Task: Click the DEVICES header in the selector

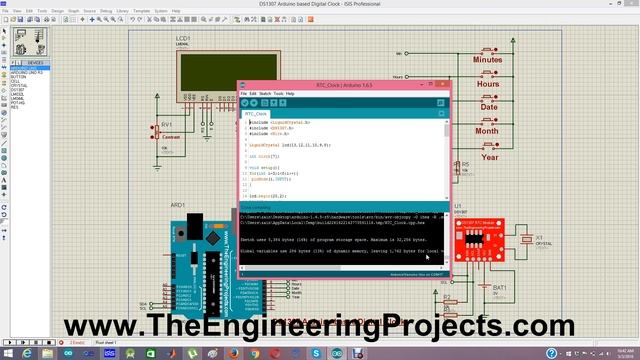Action: click(35, 63)
